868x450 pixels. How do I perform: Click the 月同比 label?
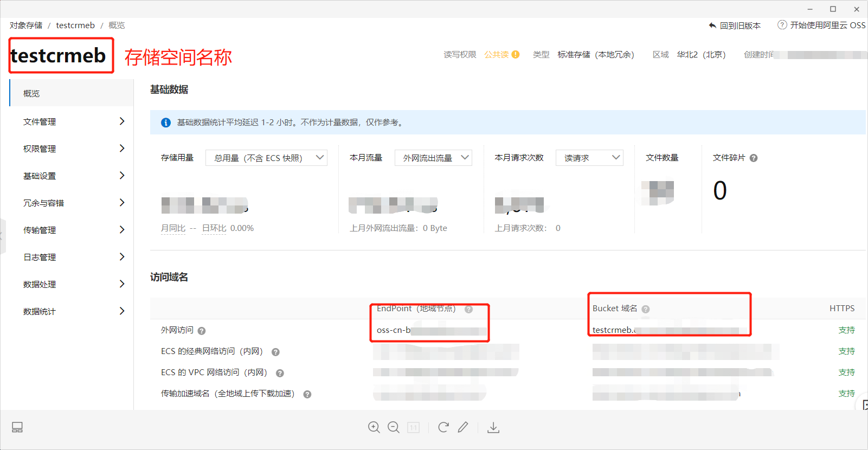[173, 228]
